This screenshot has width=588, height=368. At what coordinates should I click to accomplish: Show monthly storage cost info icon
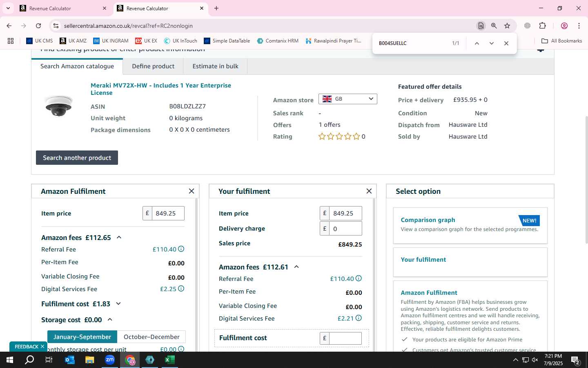[x=181, y=349]
